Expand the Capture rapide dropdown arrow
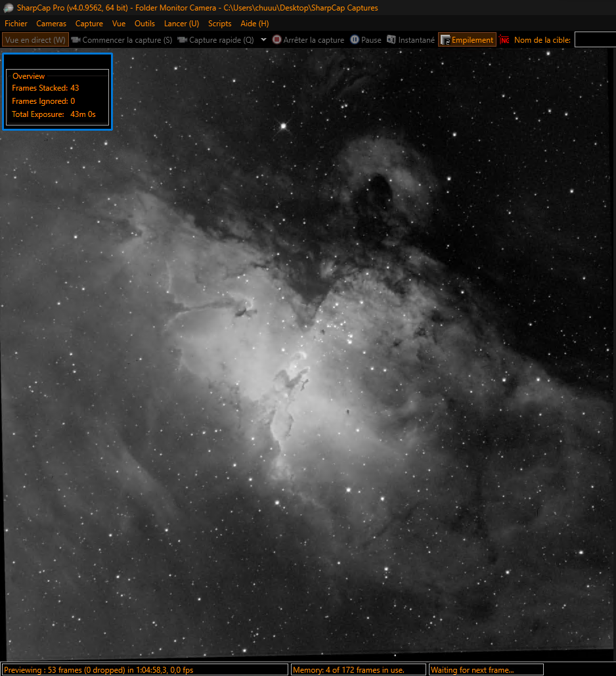The width and height of the screenshot is (616, 676). coord(263,39)
